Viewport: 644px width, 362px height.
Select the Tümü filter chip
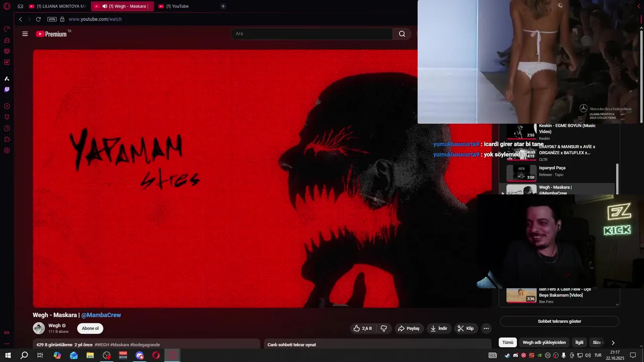click(508, 342)
